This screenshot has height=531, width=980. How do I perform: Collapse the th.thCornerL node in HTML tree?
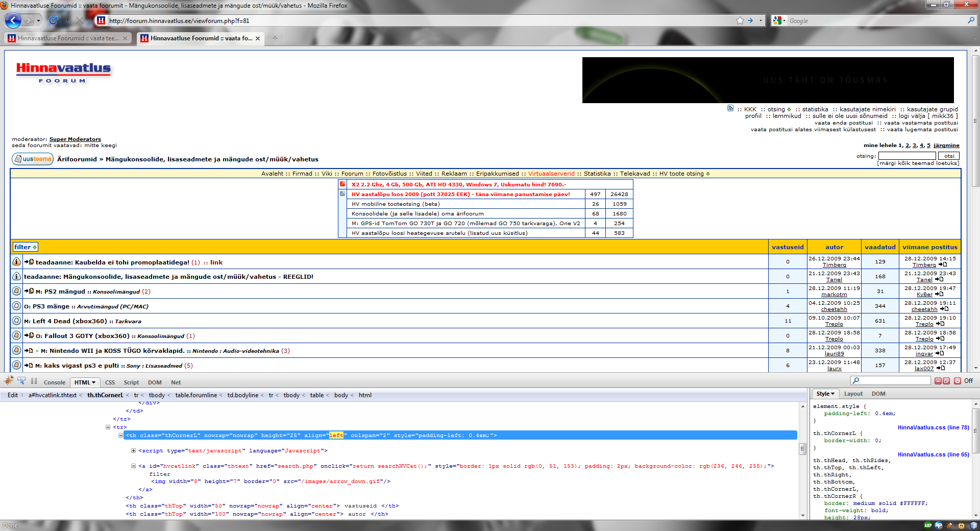pyautogui.click(x=120, y=436)
